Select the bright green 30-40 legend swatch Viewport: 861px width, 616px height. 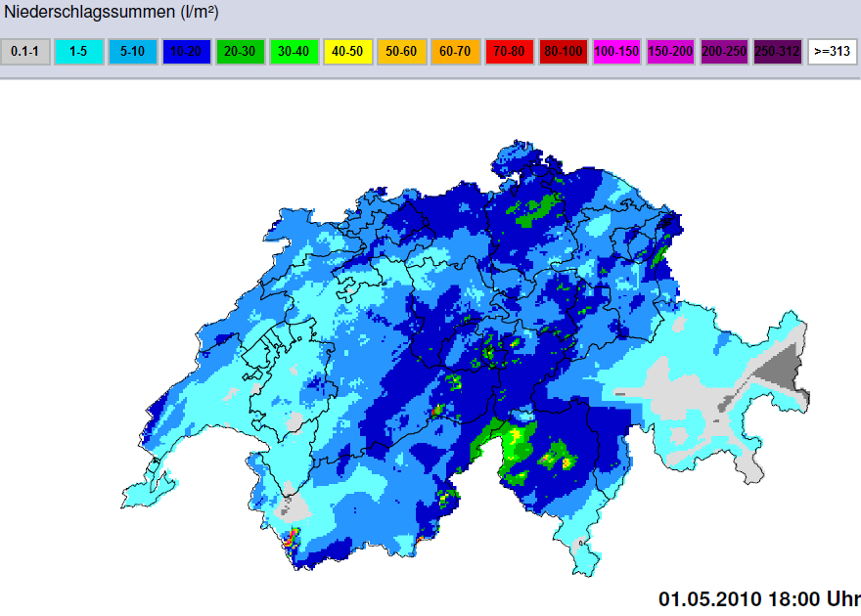295,52
